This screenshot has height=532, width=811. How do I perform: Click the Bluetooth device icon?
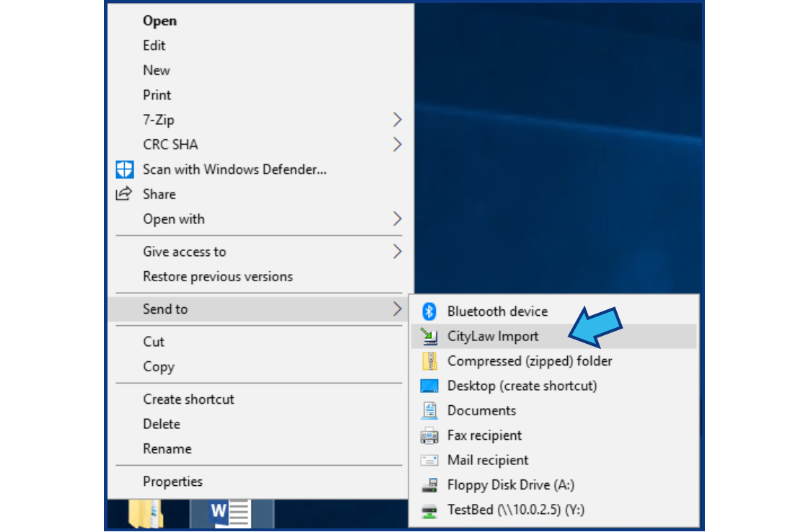[429, 311]
